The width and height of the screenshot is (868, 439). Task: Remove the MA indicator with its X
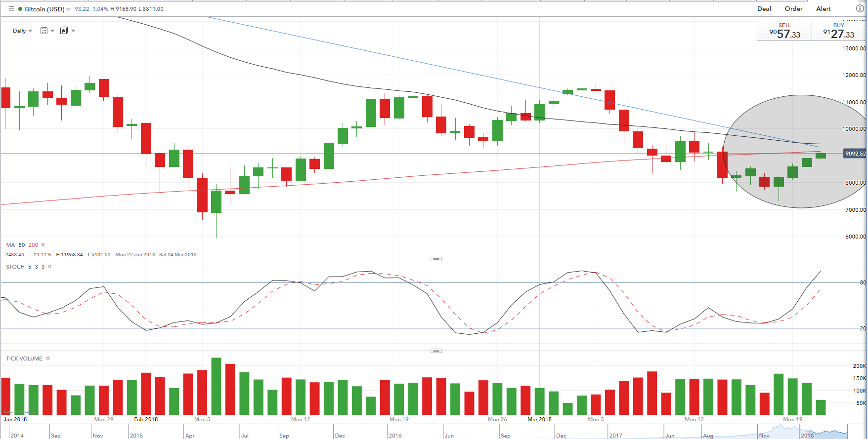(43, 245)
